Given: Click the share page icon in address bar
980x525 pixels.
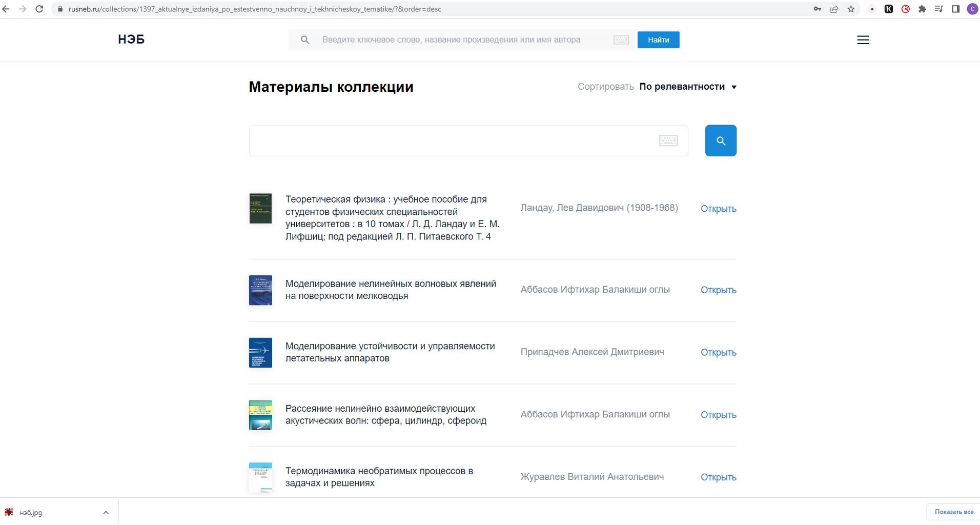Looking at the screenshot, I should pos(834,9).
